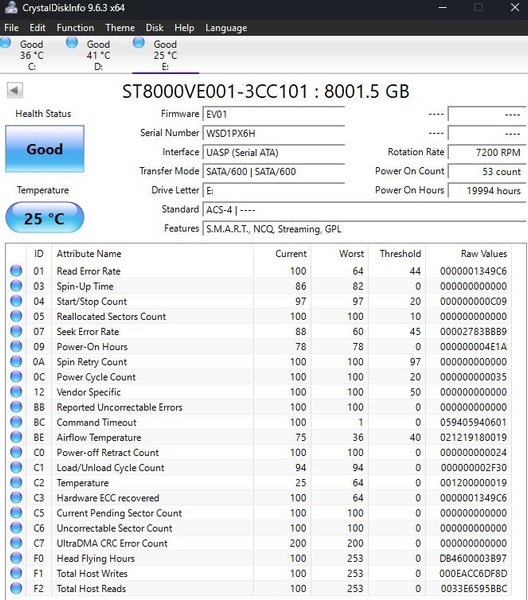Open the Disk menu
The height and width of the screenshot is (600, 528).
tap(155, 28)
